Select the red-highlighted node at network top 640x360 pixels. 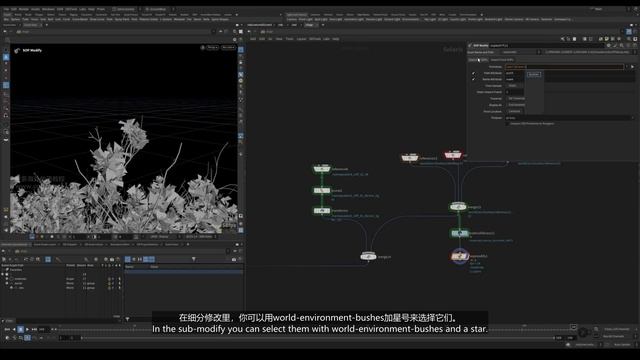coord(453,155)
